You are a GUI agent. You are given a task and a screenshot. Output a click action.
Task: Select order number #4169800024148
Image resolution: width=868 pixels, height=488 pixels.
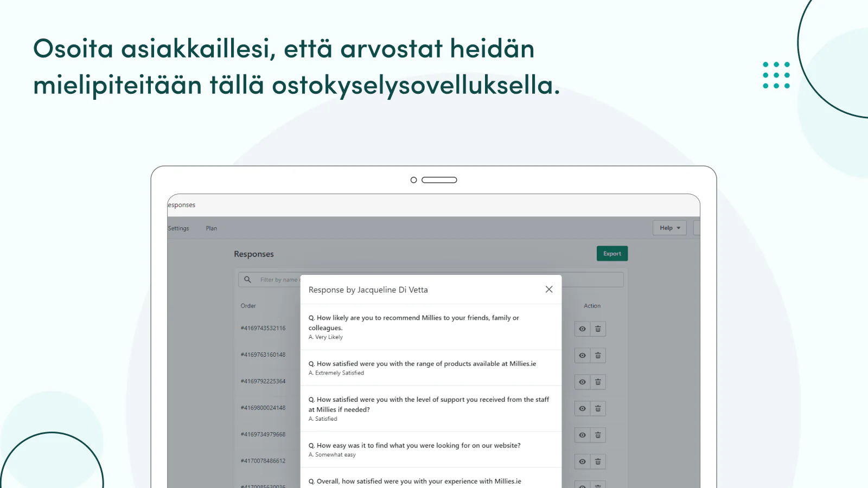[263, 408]
